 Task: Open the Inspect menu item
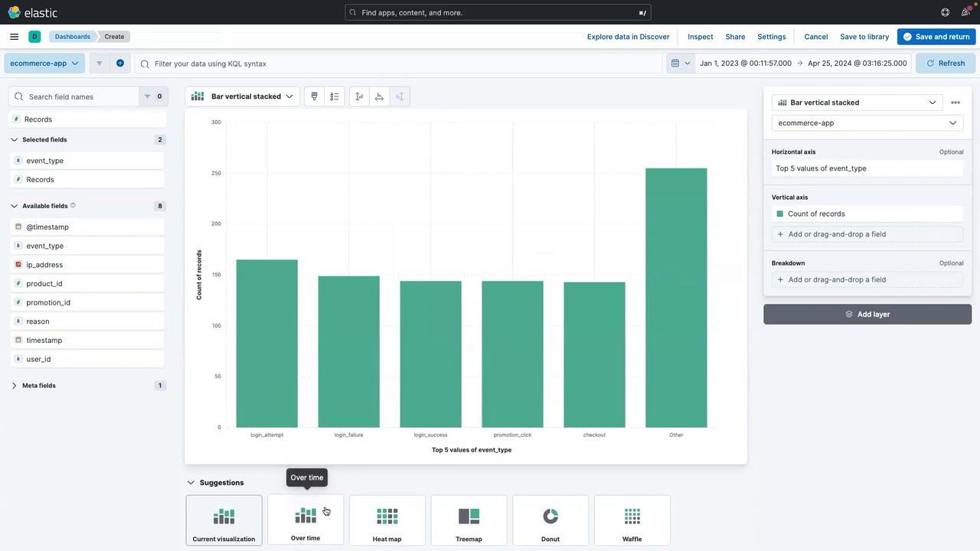[700, 37]
